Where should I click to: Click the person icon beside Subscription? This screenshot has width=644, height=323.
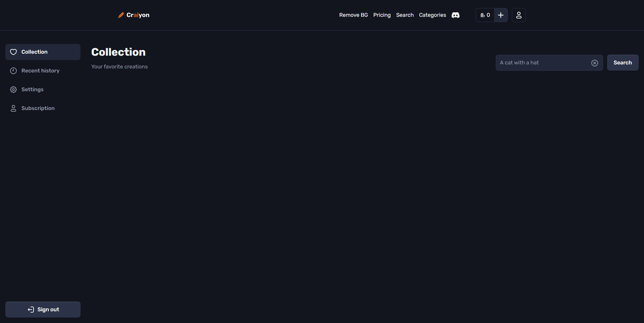click(13, 108)
